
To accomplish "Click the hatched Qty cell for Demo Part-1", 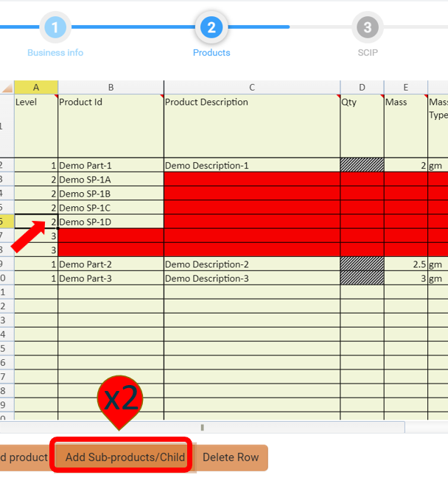I will click(x=362, y=166).
